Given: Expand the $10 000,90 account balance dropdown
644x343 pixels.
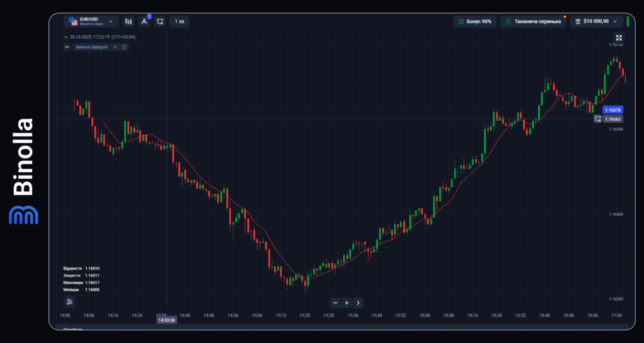Looking at the screenshot, I should (596, 21).
